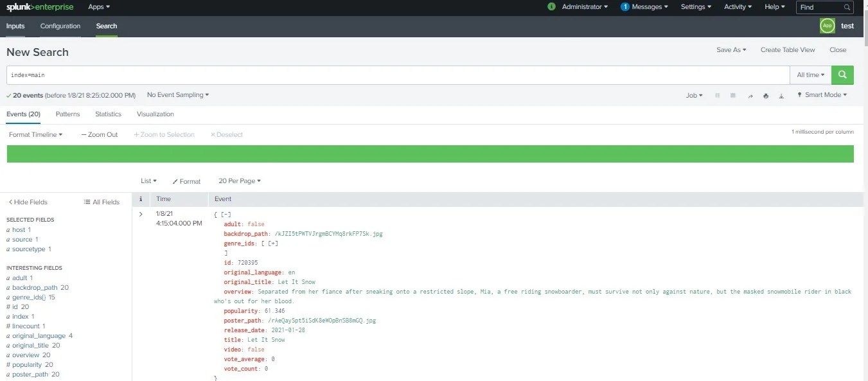The width and height of the screenshot is (868, 381).
Task: Click the Event column header
Action: pos(223,199)
